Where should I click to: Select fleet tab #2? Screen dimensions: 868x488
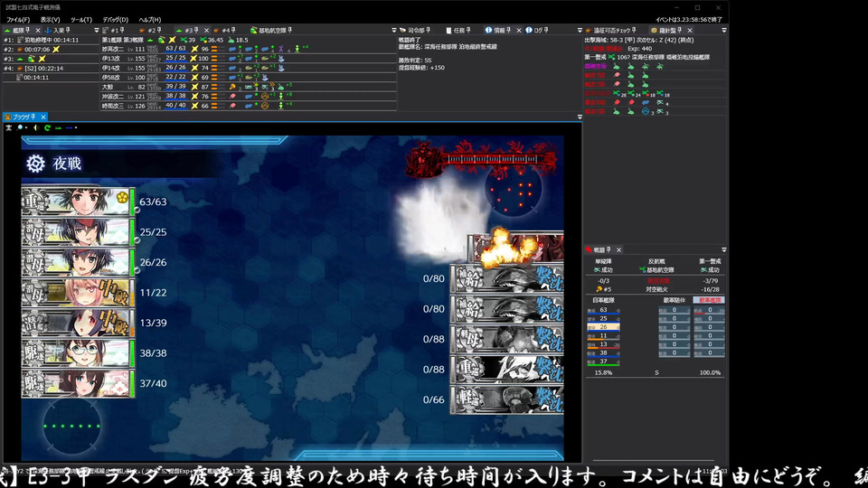click(x=151, y=31)
